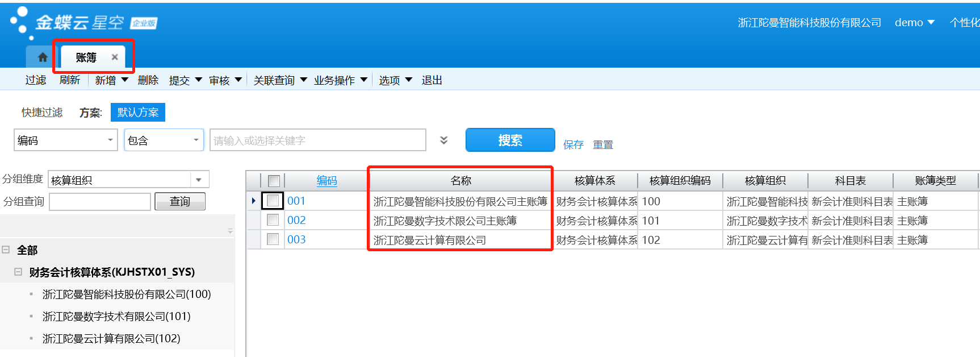Select 浙江陀曼云计算有限公司(102) in the tree
This screenshot has height=357, width=980.
[111, 338]
